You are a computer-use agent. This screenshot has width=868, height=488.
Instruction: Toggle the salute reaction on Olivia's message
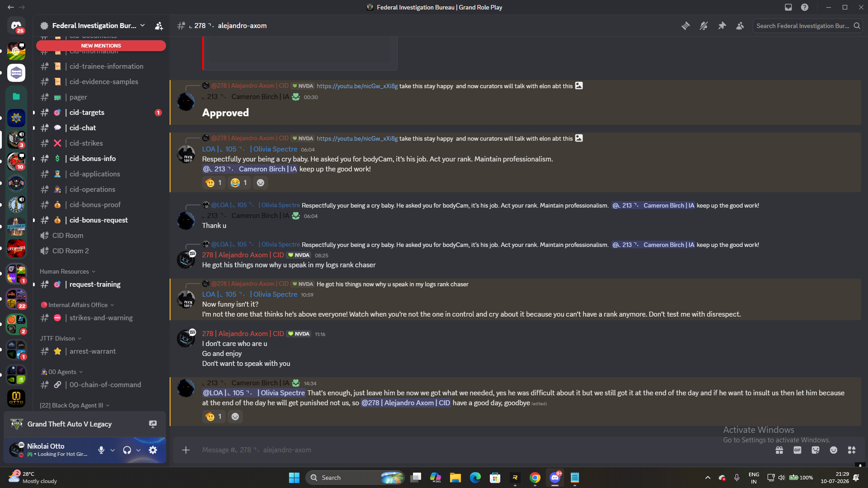(214, 183)
